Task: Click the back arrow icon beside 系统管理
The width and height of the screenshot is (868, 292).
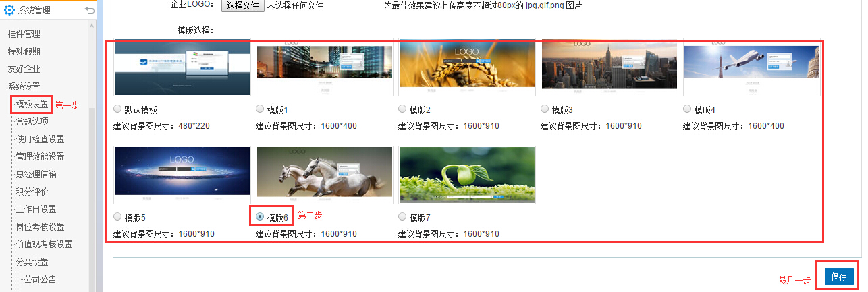Action: (x=90, y=10)
